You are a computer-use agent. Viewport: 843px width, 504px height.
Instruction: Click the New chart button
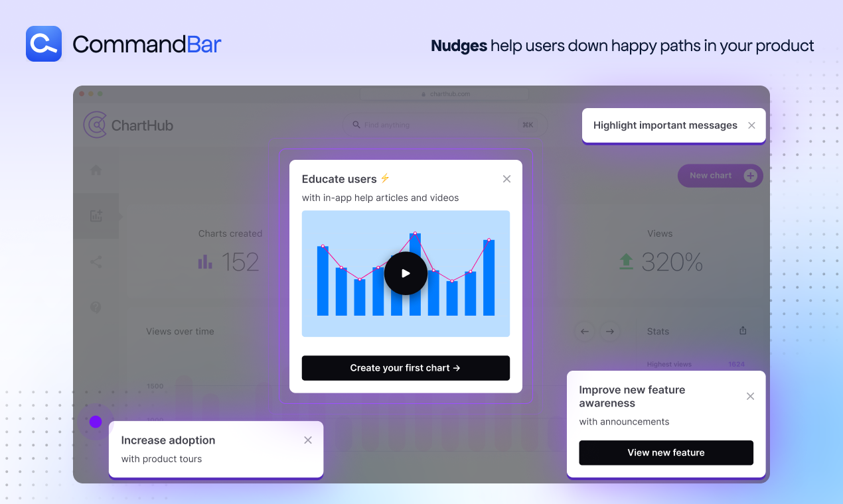coord(720,176)
